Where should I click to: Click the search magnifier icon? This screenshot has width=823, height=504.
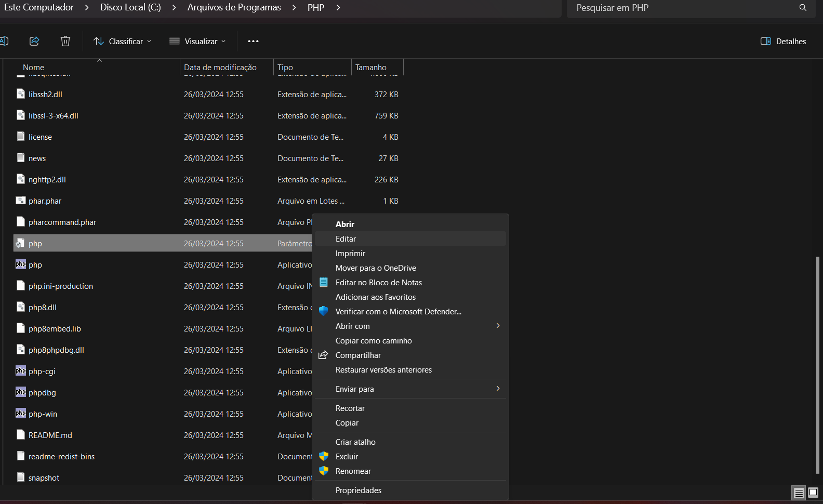coord(803,8)
